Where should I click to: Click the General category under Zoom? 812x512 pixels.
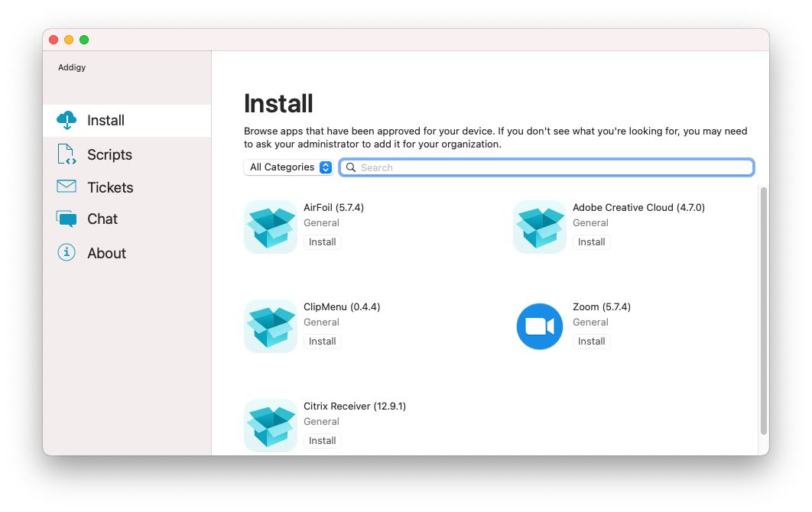click(590, 322)
